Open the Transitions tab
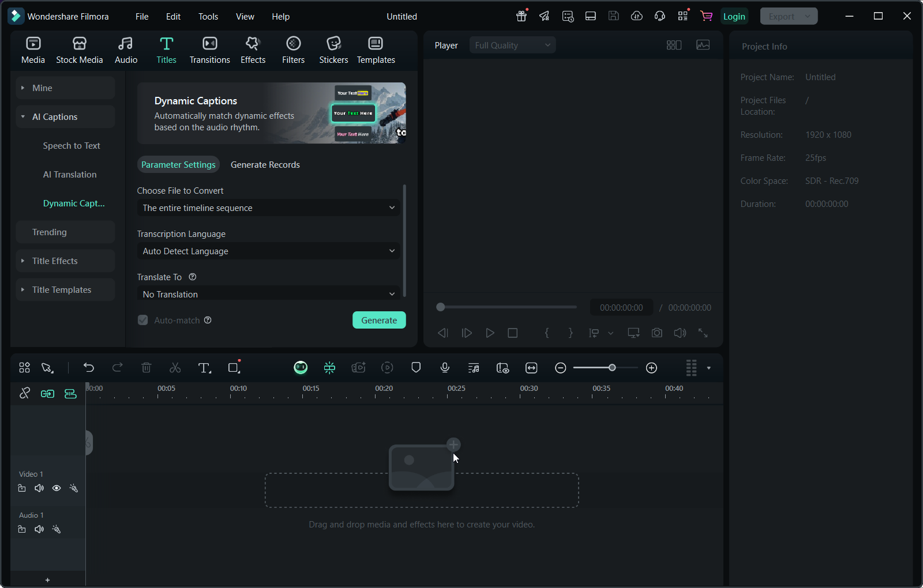This screenshot has height=588, width=923. click(209, 50)
